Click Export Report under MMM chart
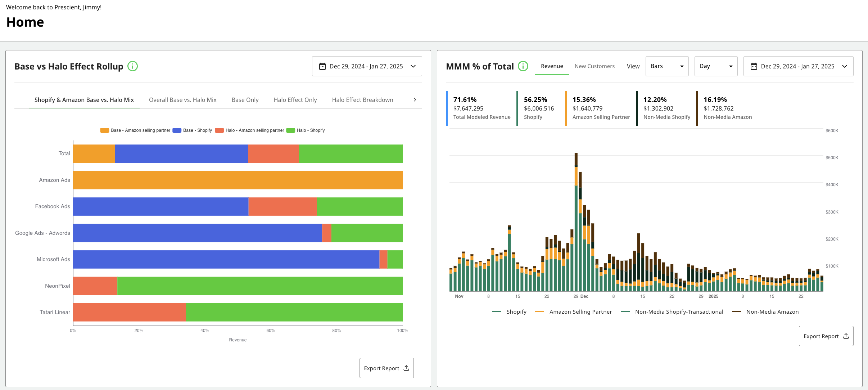 (826, 336)
